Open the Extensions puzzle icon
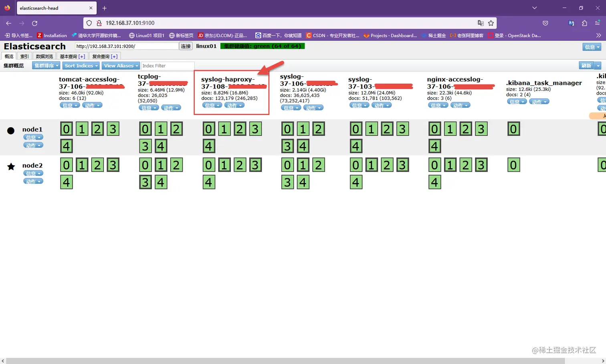 (x=584, y=23)
